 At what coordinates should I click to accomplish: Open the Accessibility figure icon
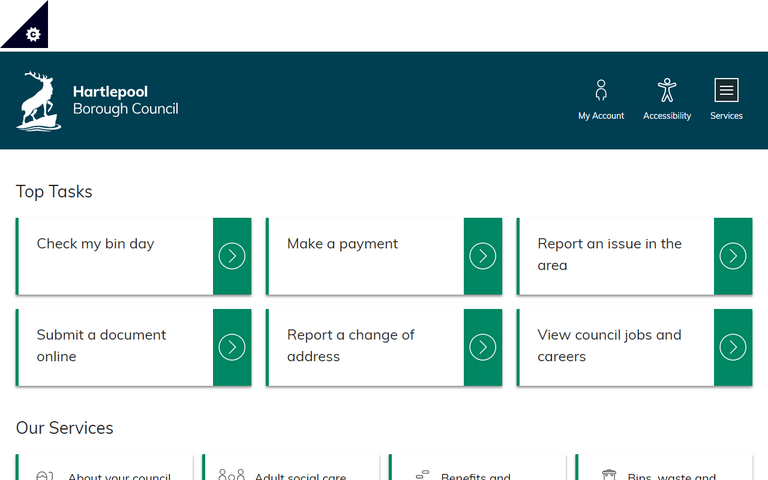point(667,91)
